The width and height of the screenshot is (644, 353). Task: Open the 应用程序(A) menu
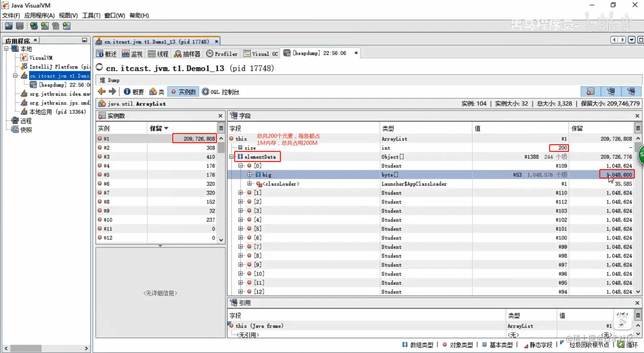click(x=40, y=15)
